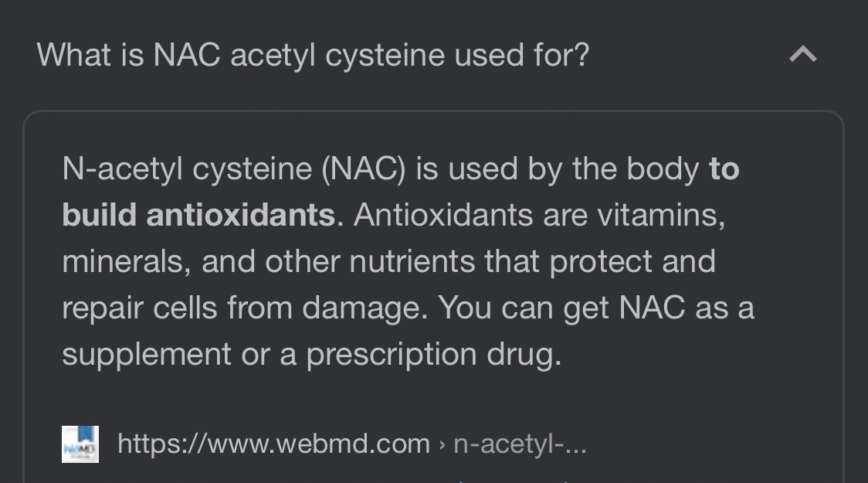This screenshot has width=868, height=483.
Task: Click 'You can get NAC as a' text
Action: click(x=596, y=308)
